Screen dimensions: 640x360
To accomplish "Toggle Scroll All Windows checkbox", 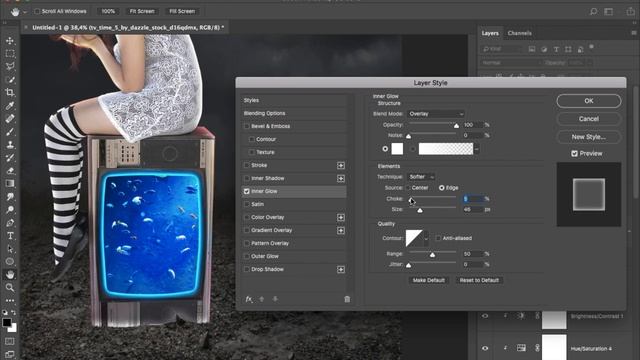I will tap(37, 11).
